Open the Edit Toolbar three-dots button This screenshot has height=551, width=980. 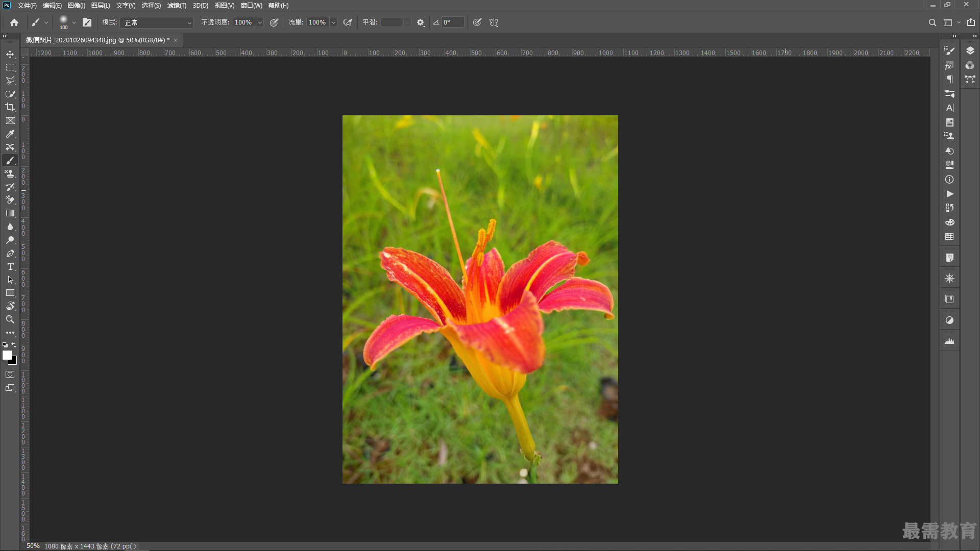click(10, 333)
